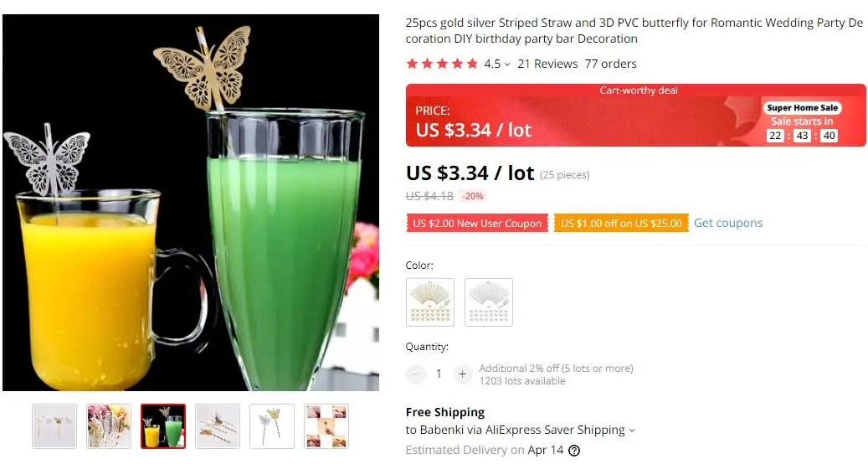Image resolution: width=868 pixels, height=464 pixels.
Task: Select the first thumbnail with straws on white
Action: coord(54,425)
